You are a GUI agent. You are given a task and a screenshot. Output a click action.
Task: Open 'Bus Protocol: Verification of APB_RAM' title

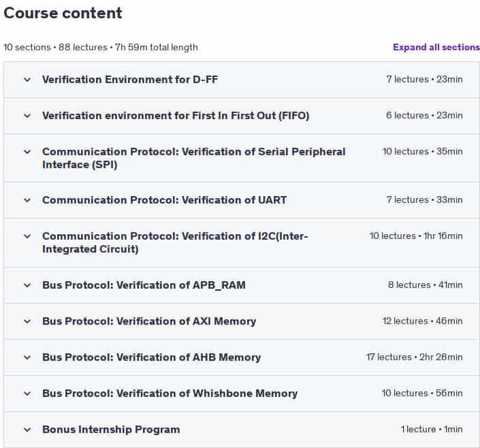[x=144, y=285]
